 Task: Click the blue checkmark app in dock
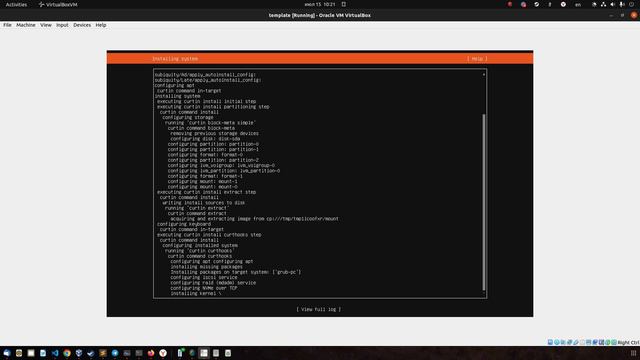[91, 353]
